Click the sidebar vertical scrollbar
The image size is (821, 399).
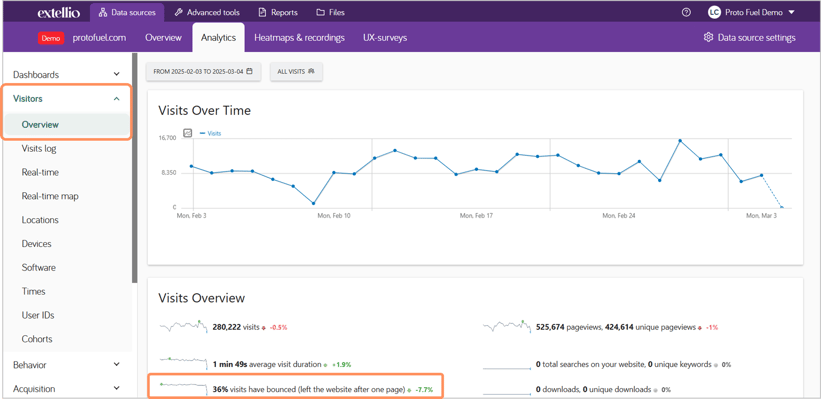point(135,168)
